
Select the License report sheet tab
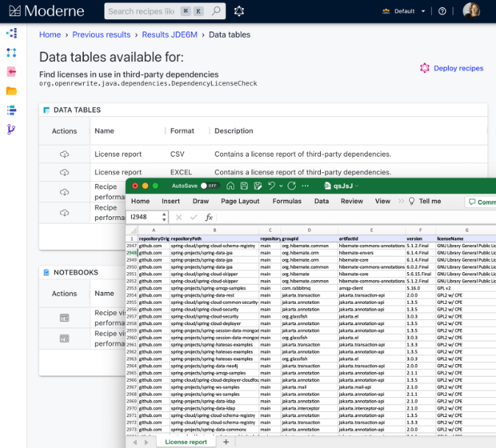[186, 442]
